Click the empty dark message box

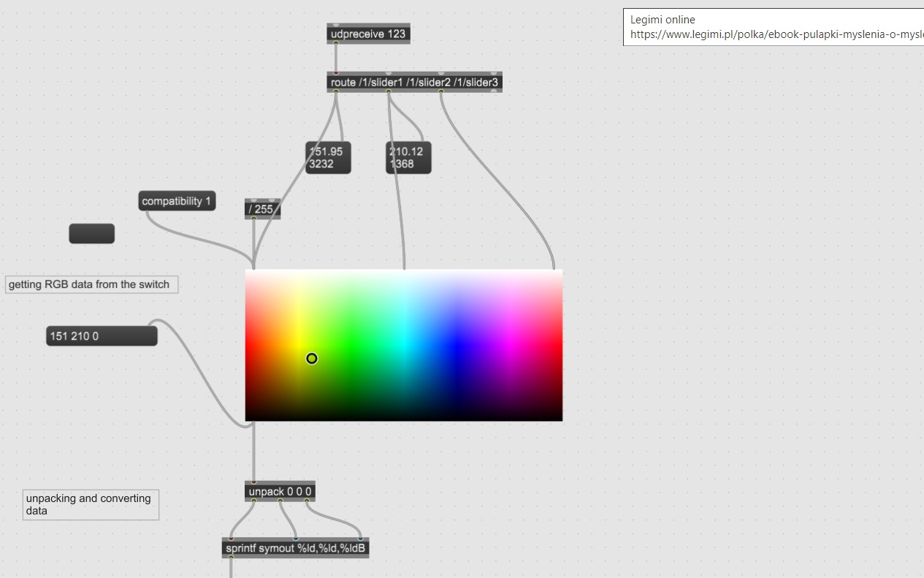tap(91, 234)
